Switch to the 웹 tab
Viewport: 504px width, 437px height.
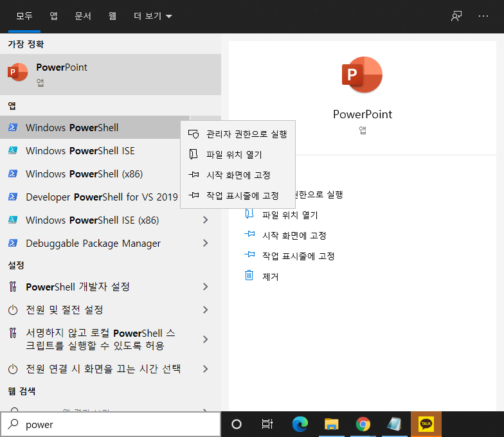point(112,16)
